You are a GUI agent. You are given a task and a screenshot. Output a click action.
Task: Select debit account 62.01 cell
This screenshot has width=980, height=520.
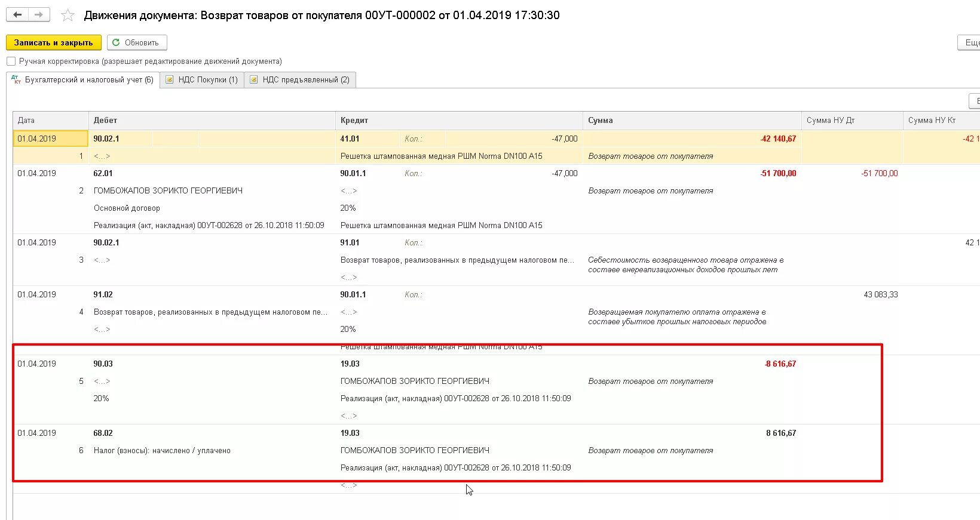[103, 173]
